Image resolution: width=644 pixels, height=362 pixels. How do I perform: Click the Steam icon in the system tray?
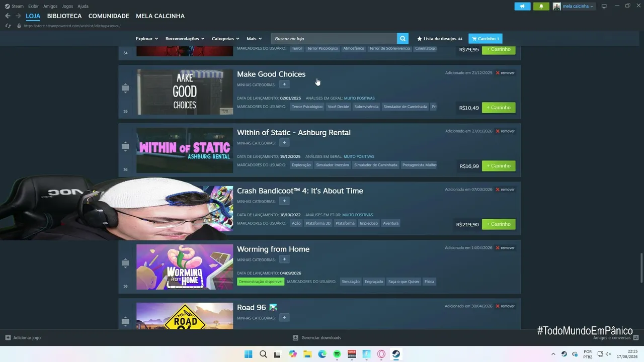pyautogui.click(x=564, y=354)
